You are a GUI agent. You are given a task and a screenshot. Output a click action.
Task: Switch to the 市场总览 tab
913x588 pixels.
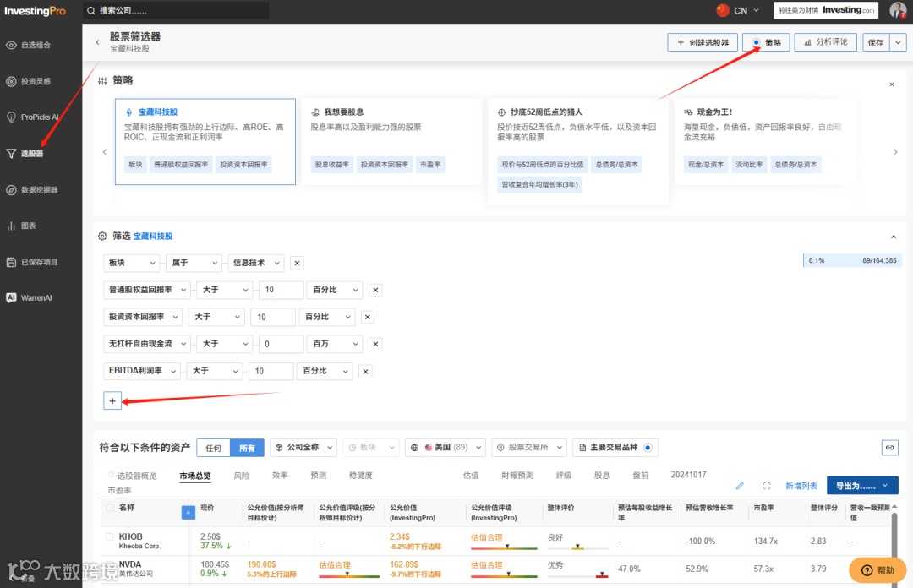195,476
